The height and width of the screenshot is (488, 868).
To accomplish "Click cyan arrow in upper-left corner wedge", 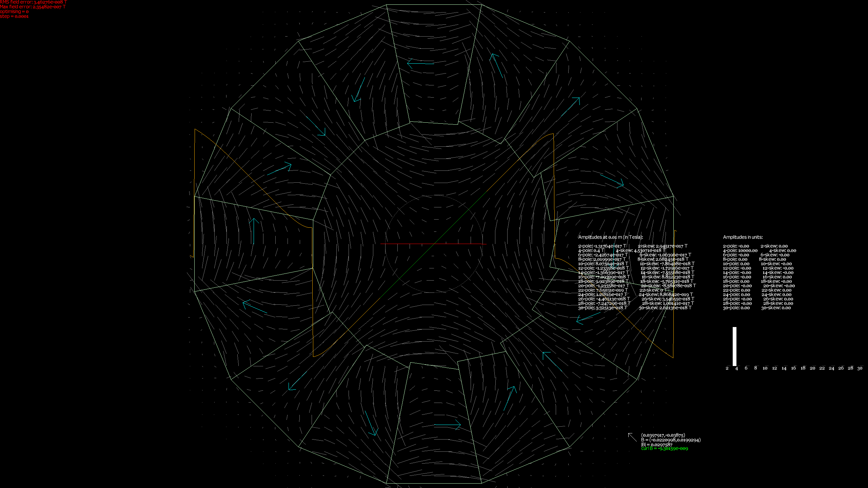I will [316, 126].
